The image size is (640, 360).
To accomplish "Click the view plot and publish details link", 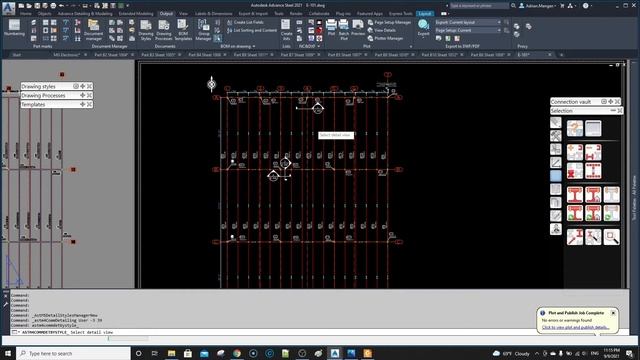I will click(576, 327).
